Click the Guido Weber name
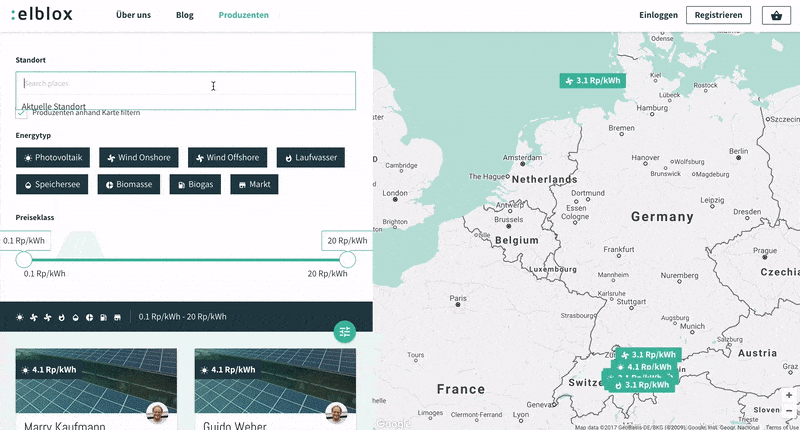Viewport: 800px width, 430px height. coord(235,425)
